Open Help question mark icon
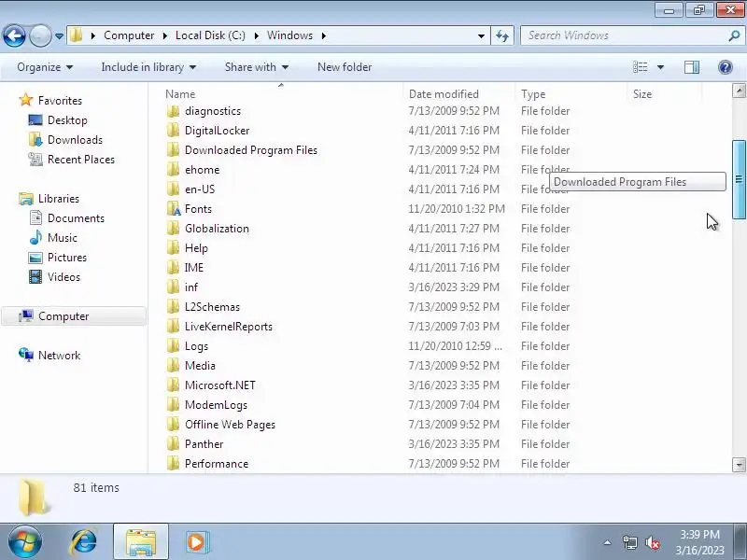The image size is (747, 560). pos(726,67)
